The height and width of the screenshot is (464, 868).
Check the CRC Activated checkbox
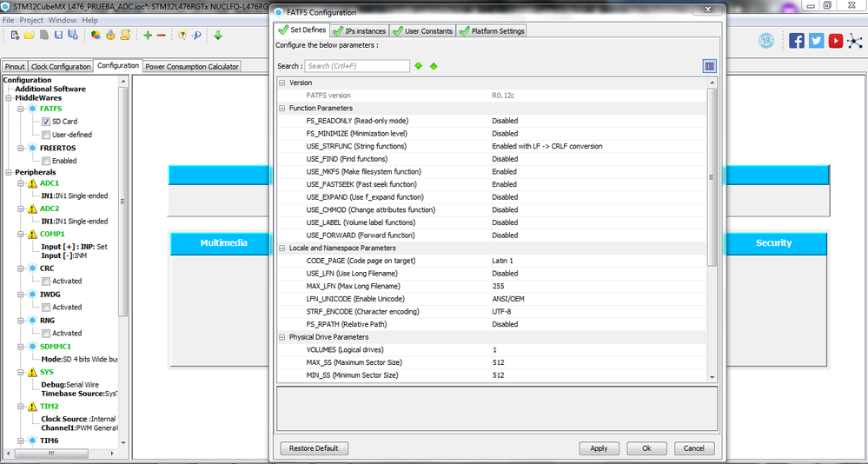pyautogui.click(x=46, y=281)
